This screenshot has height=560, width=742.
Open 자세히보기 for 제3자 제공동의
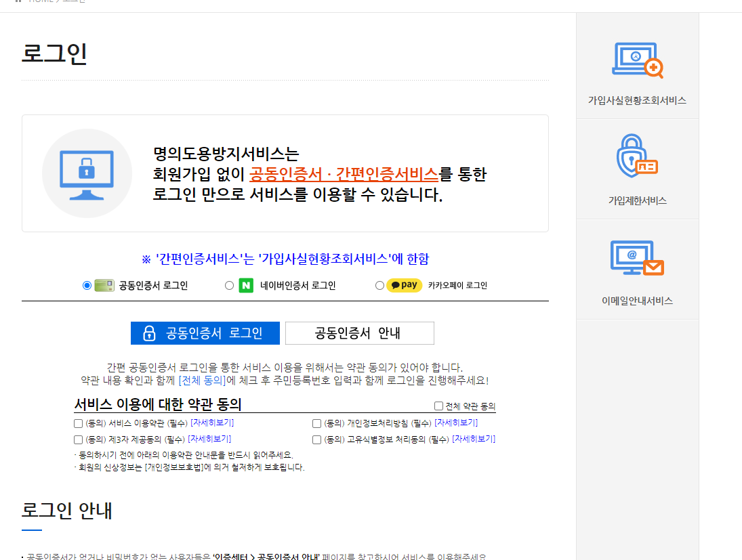pyautogui.click(x=209, y=438)
